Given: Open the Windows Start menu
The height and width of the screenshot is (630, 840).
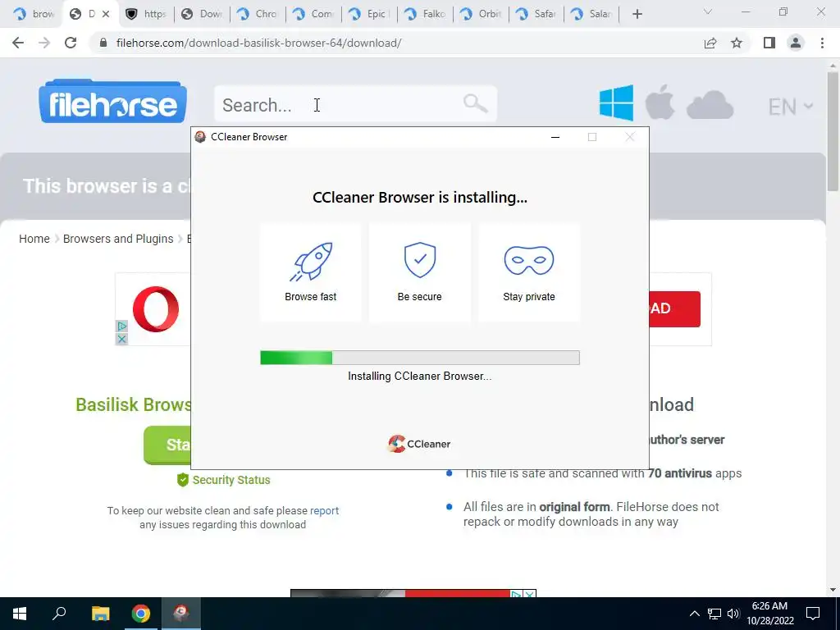Looking at the screenshot, I should [20, 614].
